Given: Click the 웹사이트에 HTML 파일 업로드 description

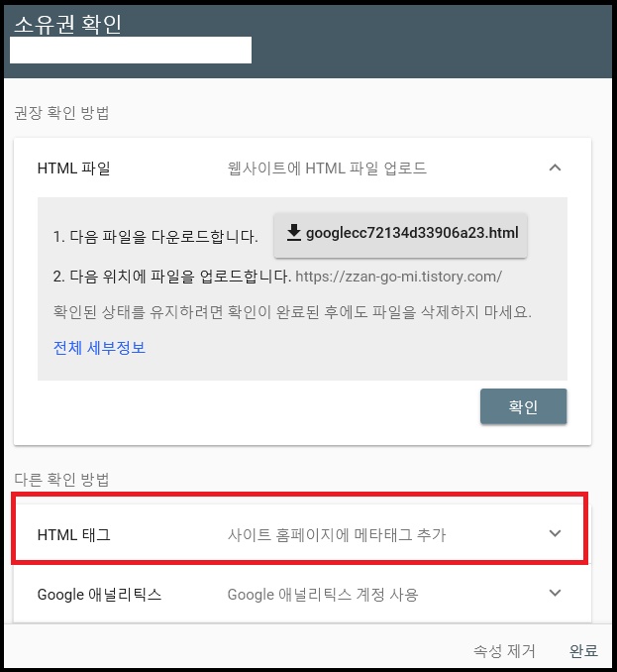Looking at the screenshot, I should [x=327, y=168].
